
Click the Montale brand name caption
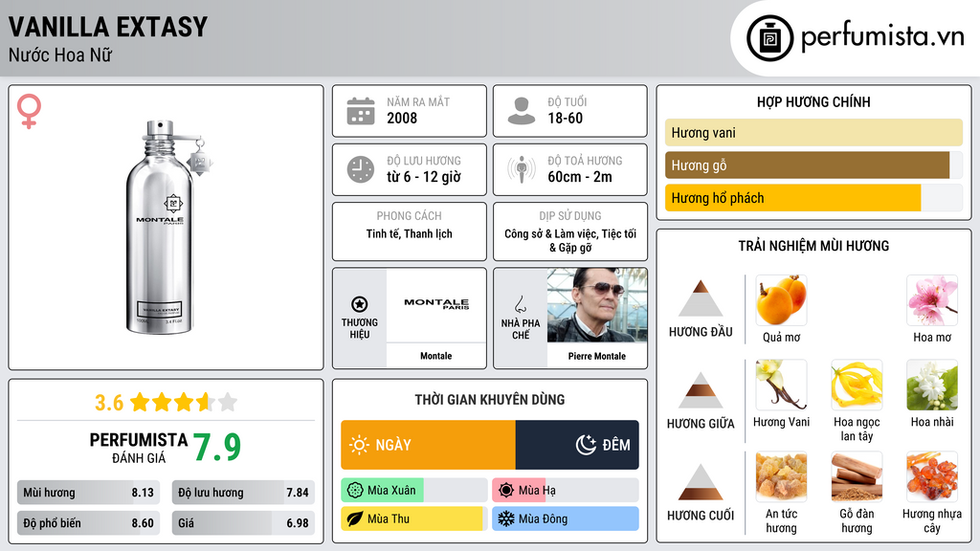435,356
